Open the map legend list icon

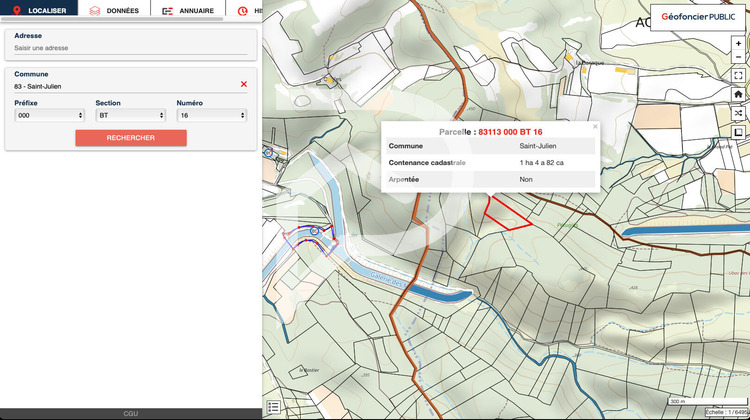(x=273, y=407)
